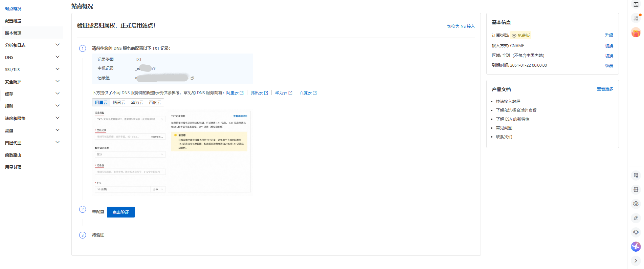Image resolution: width=644 pixels, height=269 pixels.
Task: Copy the 记录值 record value
Action: tap(193, 78)
